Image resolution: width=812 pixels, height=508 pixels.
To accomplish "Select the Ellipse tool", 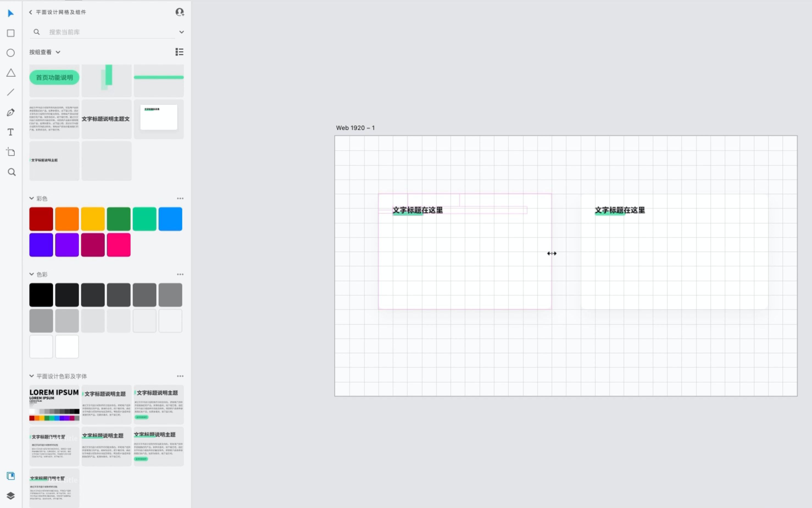I will pyautogui.click(x=11, y=53).
